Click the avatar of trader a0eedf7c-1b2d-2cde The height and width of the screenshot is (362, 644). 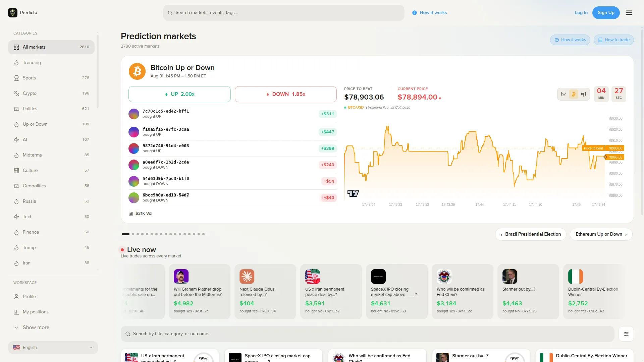pyautogui.click(x=134, y=165)
